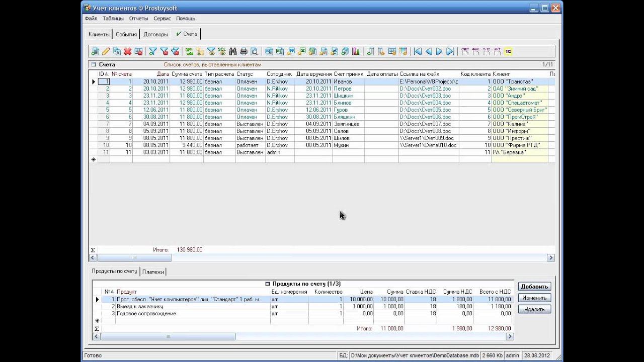The image size is (644, 362).
Task: Click the copy record icon
Action: 117,51
